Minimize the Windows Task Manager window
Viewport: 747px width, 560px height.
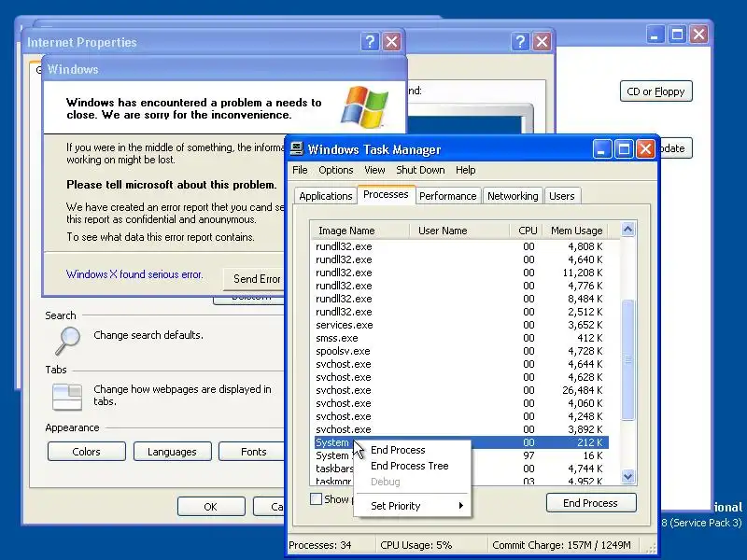pos(601,149)
